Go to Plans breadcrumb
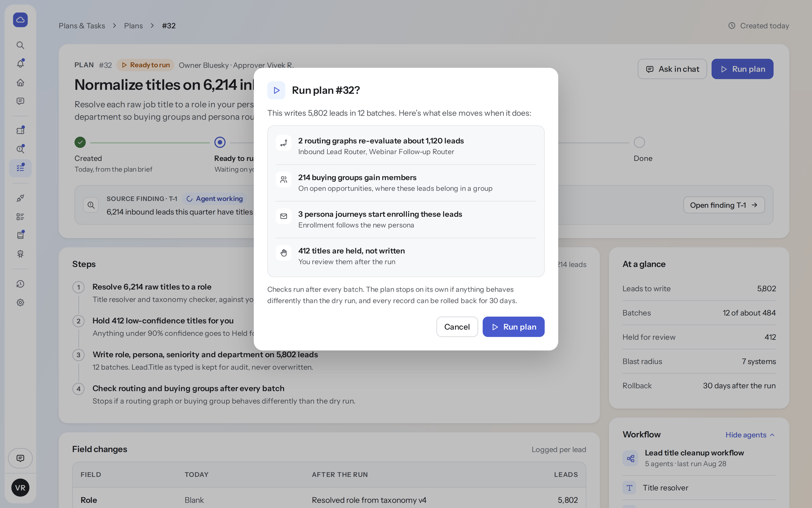Viewport: 812px width, 508px height. [x=133, y=26]
